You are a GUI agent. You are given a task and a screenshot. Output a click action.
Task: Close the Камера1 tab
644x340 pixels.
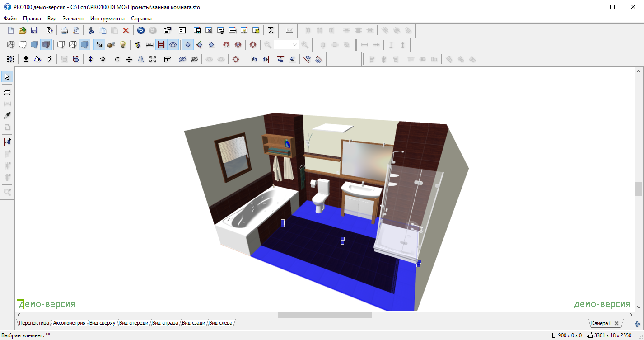pyautogui.click(x=616, y=323)
